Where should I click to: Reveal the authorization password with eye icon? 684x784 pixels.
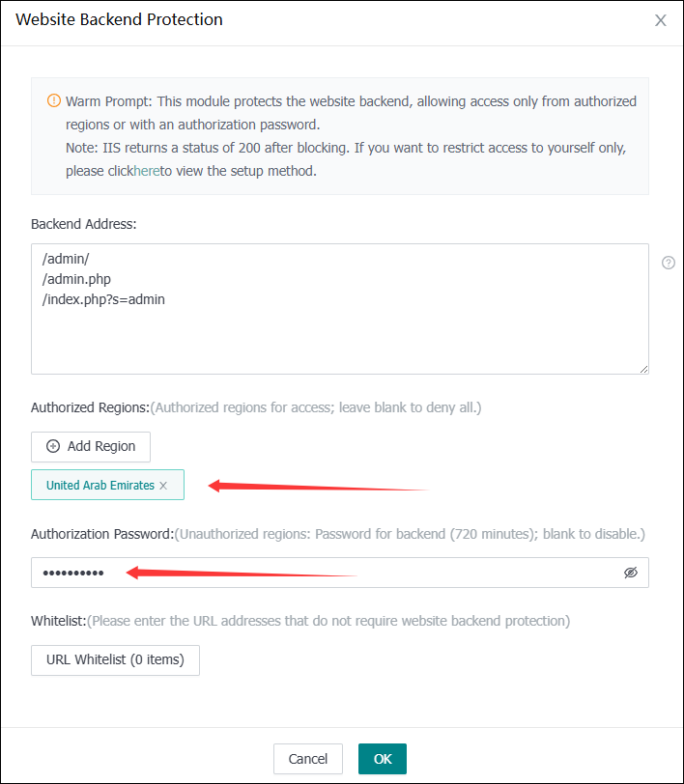click(631, 573)
